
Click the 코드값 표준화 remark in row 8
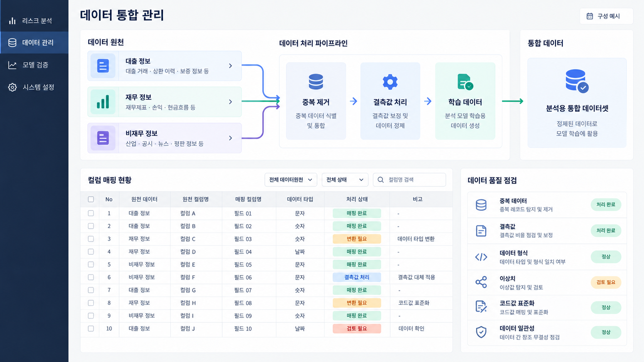414,303
